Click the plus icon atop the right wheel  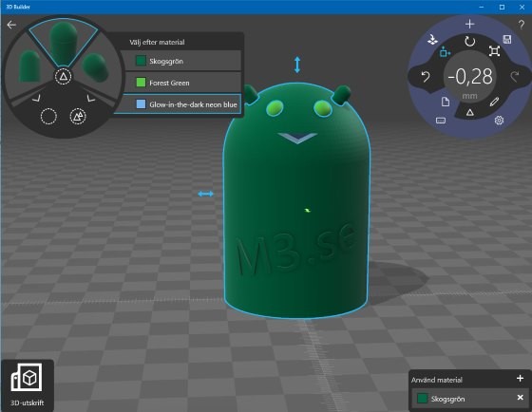(469, 24)
